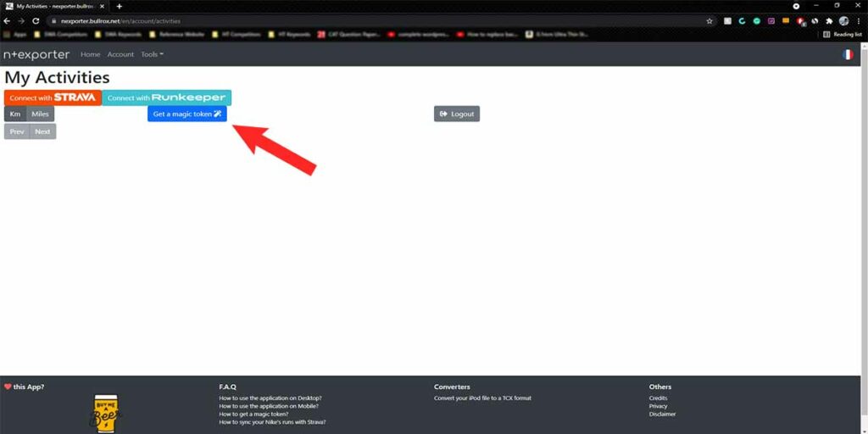Click the address bar URL field
The width and height of the screenshot is (868, 434).
click(339, 20)
